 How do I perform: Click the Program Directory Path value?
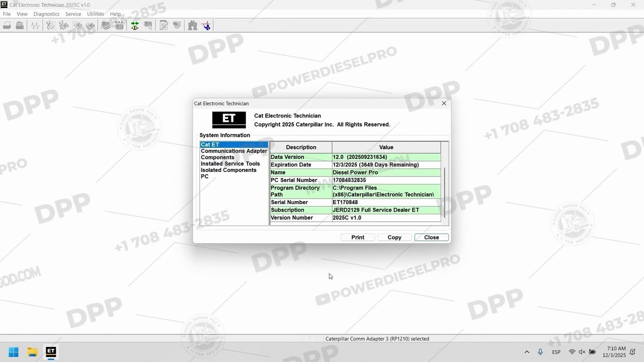(386, 191)
